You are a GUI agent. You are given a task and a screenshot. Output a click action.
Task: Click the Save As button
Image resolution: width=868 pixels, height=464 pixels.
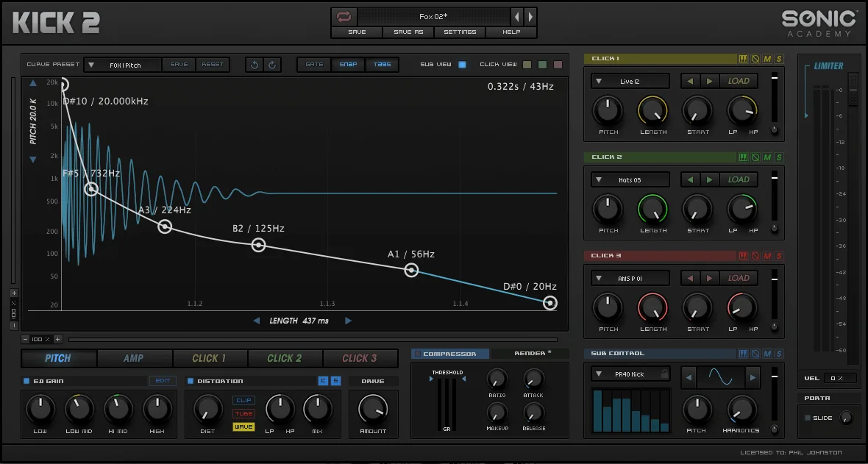408,32
